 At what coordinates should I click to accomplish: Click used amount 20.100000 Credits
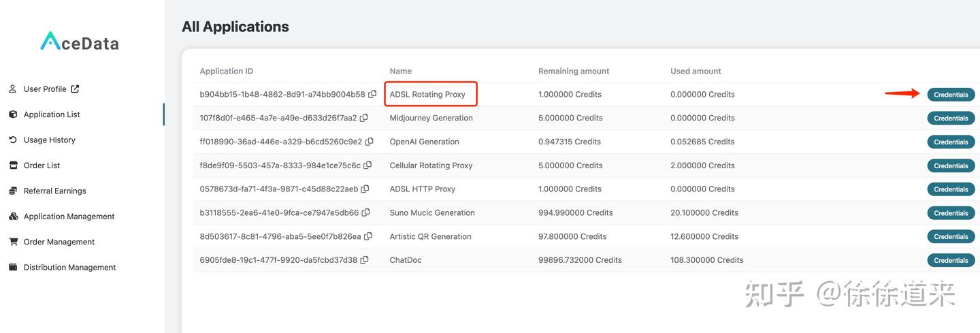[704, 212]
